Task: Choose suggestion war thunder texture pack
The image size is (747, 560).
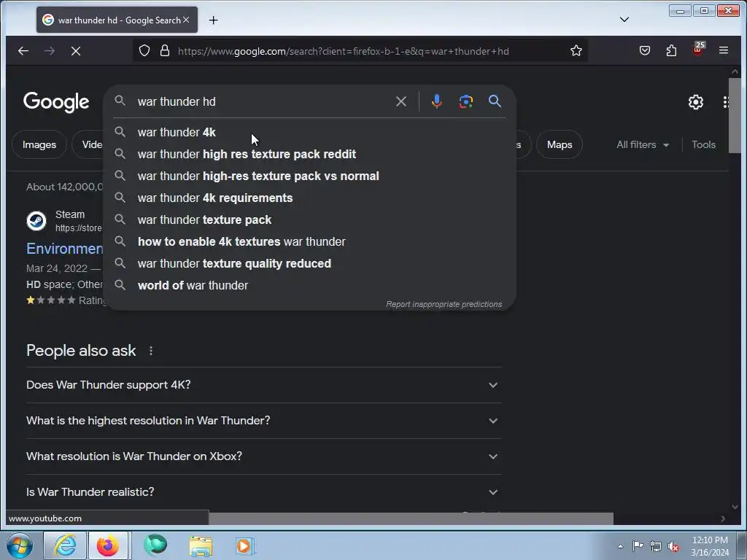Action: point(309,220)
